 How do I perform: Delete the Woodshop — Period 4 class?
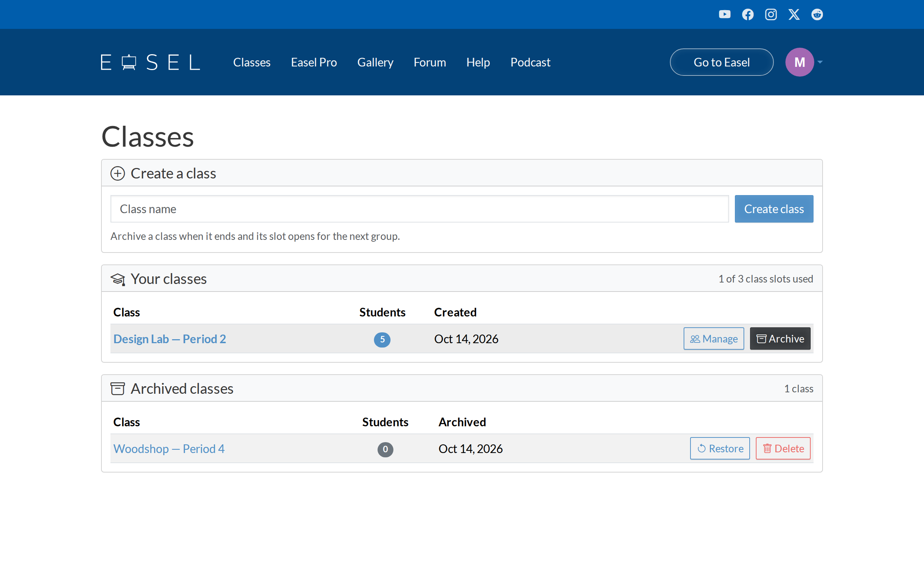tap(783, 448)
